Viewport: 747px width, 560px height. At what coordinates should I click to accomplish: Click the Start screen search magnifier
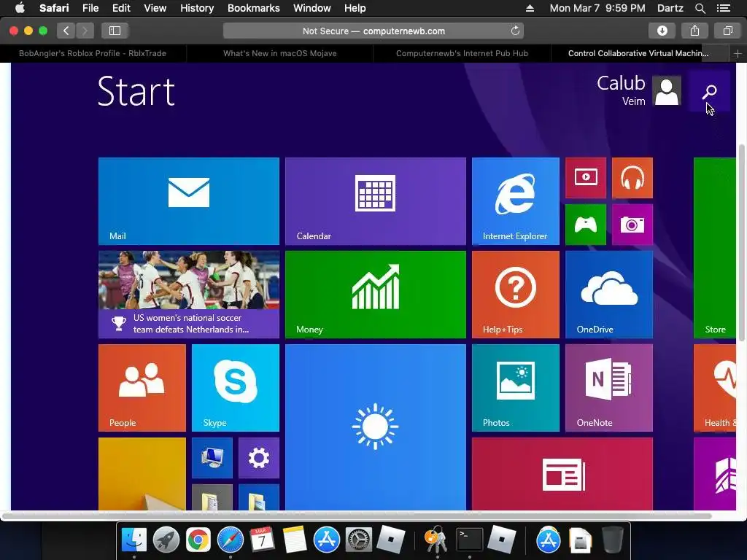coord(709,91)
